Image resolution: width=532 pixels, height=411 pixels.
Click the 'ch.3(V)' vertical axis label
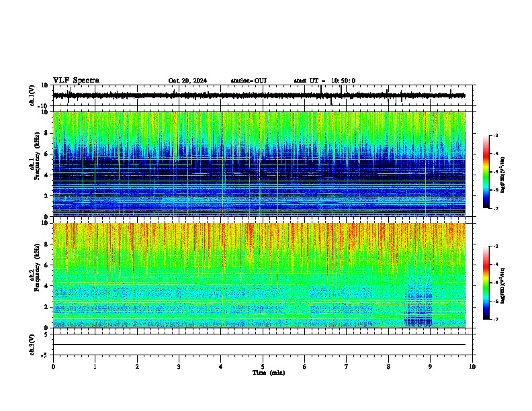32,345
